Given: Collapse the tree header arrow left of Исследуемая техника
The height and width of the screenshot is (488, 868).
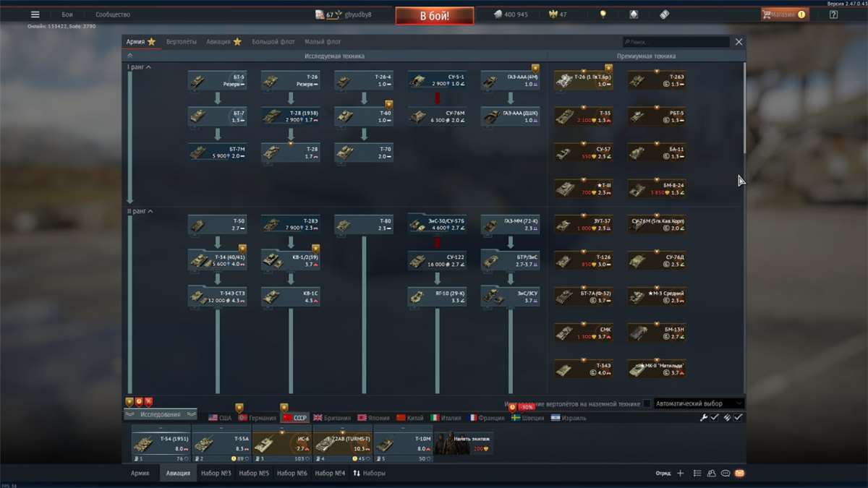Looking at the screenshot, I should click(x=130, y=56).
